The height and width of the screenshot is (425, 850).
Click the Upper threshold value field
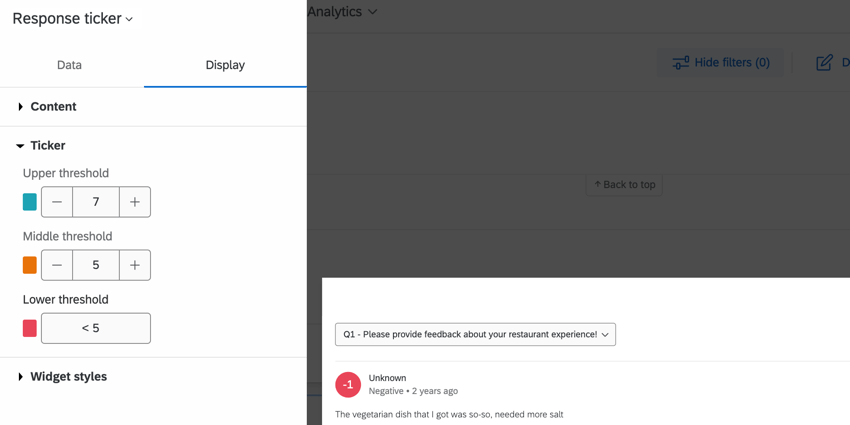[96, 202]
